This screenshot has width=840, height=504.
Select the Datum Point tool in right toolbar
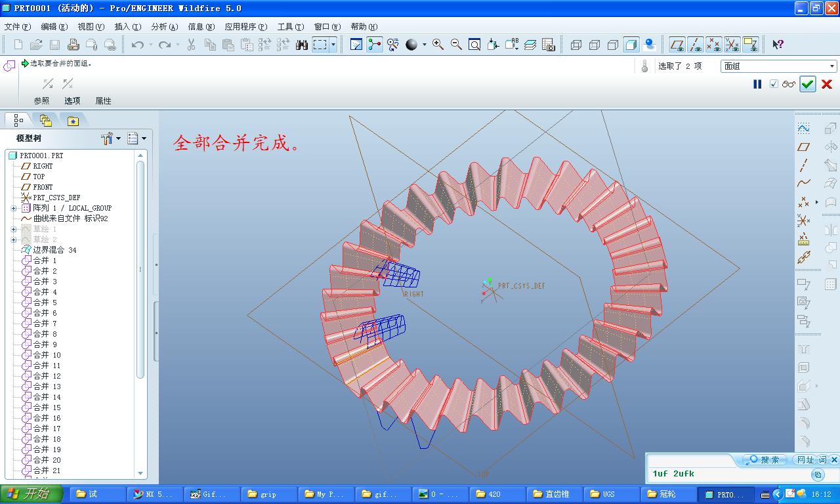(803, 202)
